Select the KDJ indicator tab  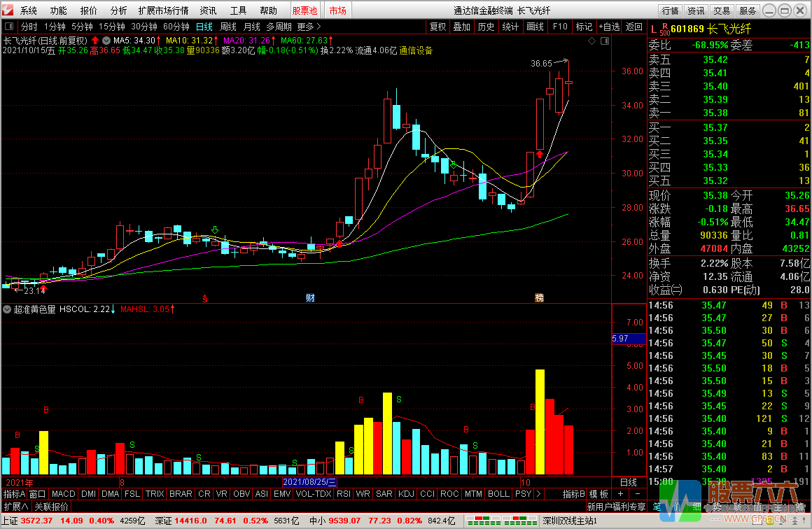(x=406, y=494)
